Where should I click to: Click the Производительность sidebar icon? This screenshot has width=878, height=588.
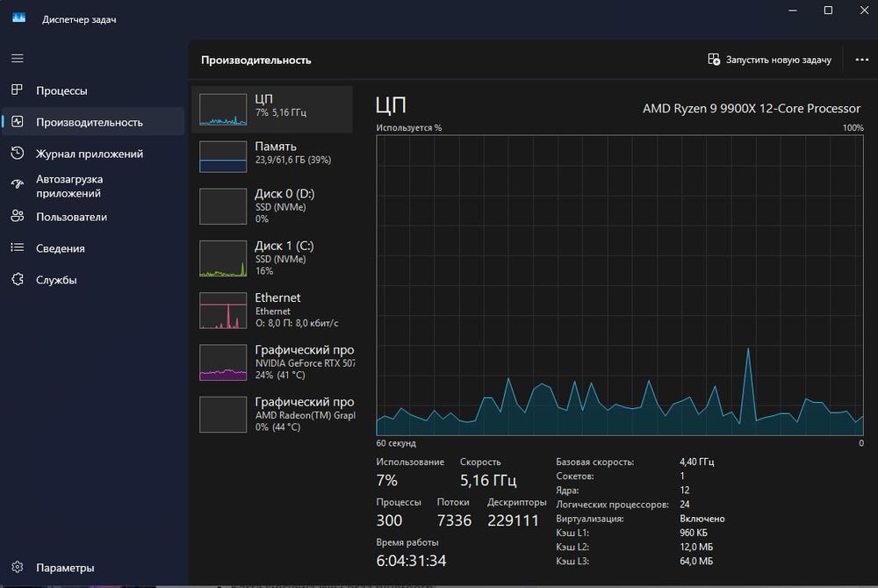18,121
